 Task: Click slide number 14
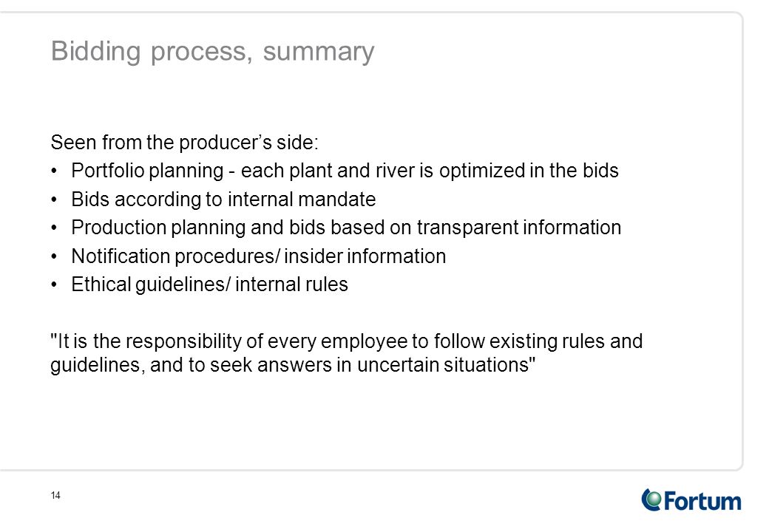(x=55, y=495)
